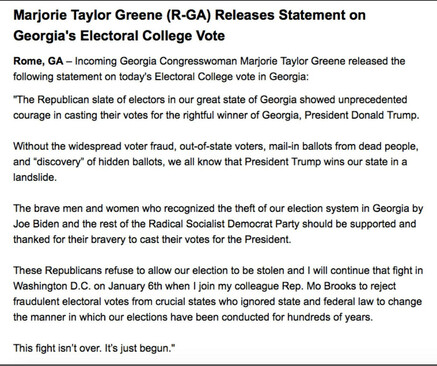Click the word "landslide."

(35, 177)
